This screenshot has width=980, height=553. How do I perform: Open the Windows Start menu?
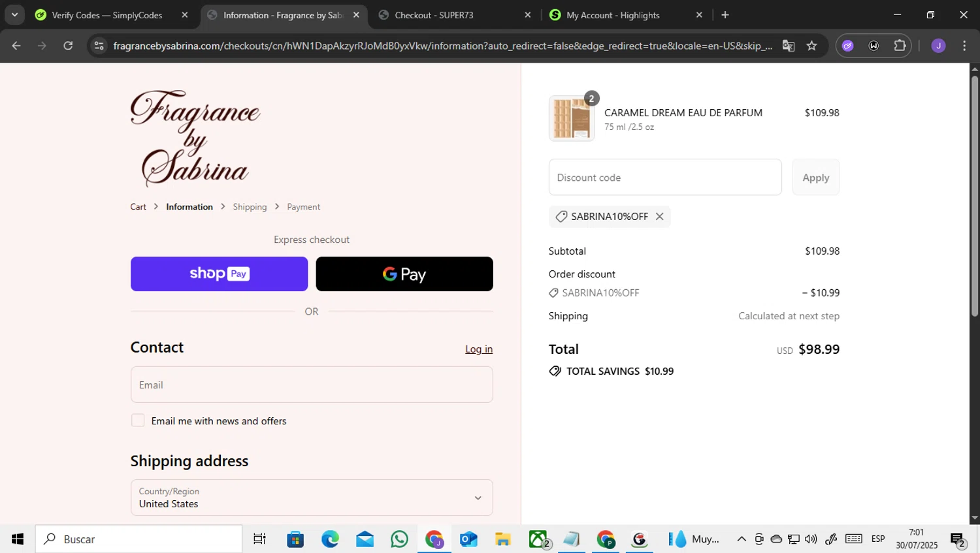click(x=17, y=539)
